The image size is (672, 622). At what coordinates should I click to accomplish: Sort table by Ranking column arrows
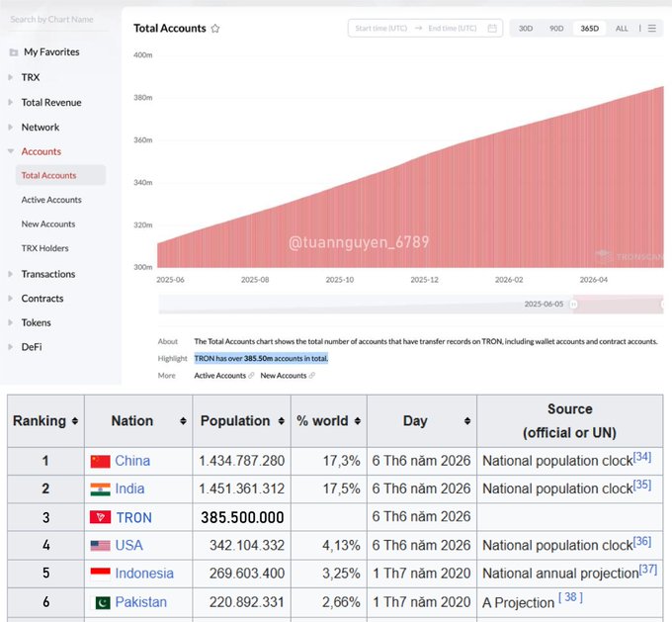75,421
